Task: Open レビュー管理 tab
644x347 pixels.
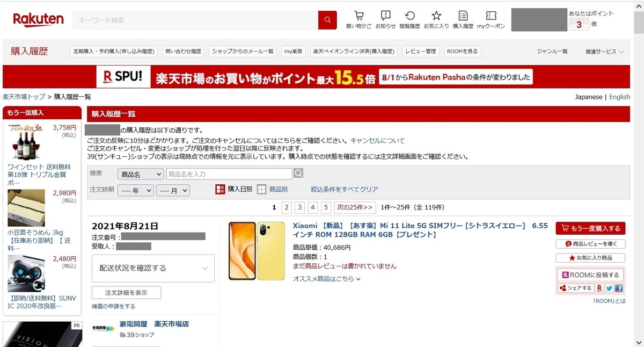Action: point(421,52)
